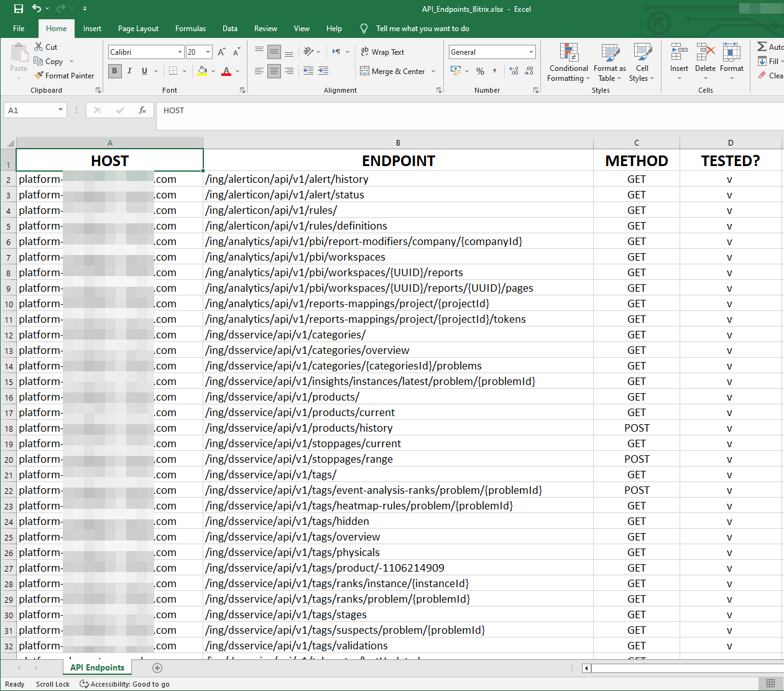Switch to the Insert tab
This screenshot has width=784, height=691.
pos(92,28)
